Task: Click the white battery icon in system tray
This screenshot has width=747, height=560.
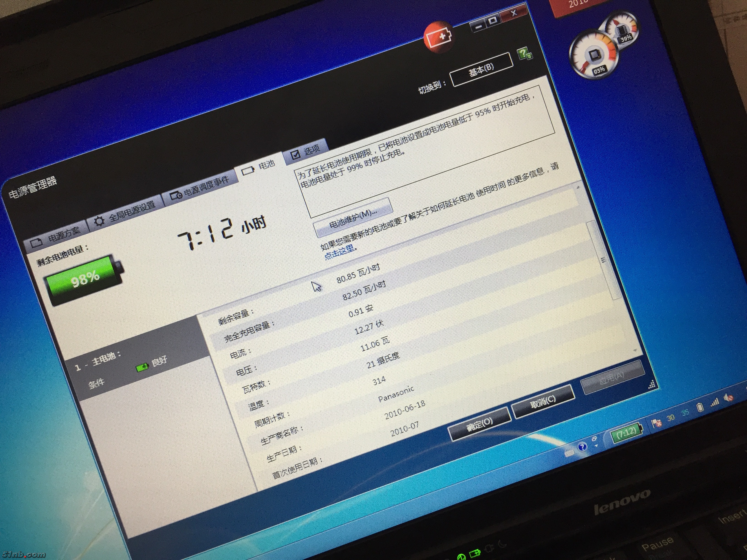Action: pos(700,408)
